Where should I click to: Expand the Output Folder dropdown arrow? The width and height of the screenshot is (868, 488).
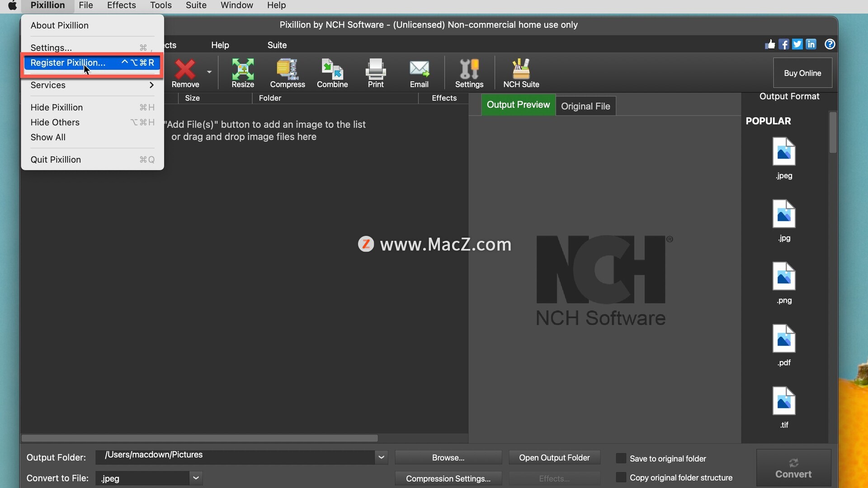click(x=381, y=457)
